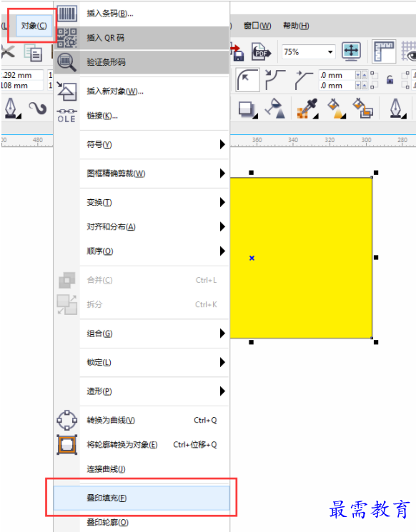Image resolution: width=416 pixels, height=532 pixels.
Task: Expand the 组合(G) submenu
Action: [142, 333]
